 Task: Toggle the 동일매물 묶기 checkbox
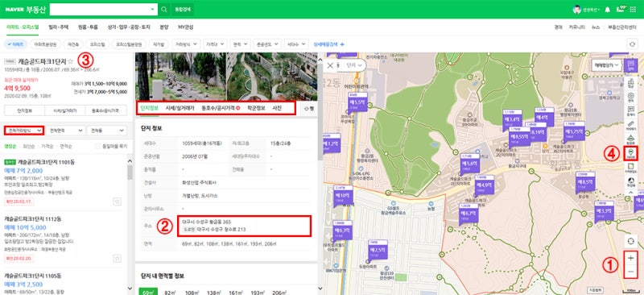pos(97,146)
